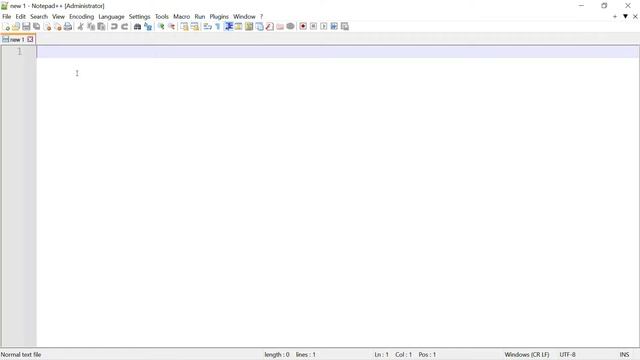Screen dimensions: 640x360
Task: Open the File menu
Action: (x=7, y=17)
